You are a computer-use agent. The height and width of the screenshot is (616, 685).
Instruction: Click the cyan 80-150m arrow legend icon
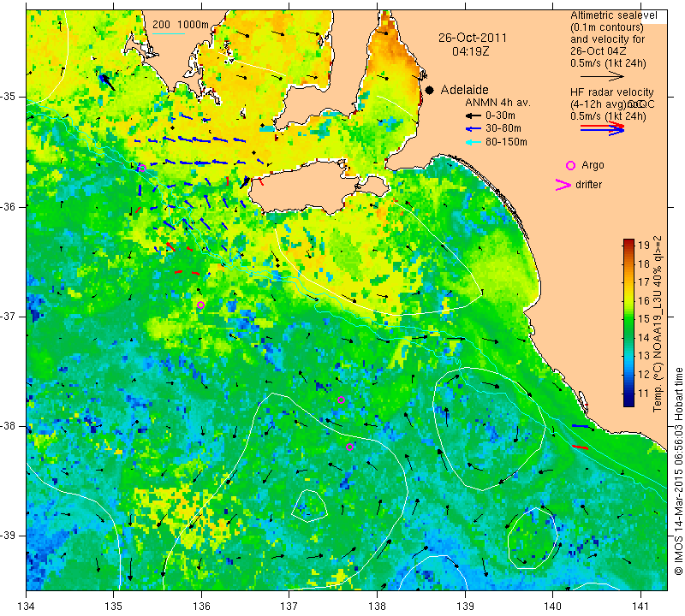coord(474,142)
